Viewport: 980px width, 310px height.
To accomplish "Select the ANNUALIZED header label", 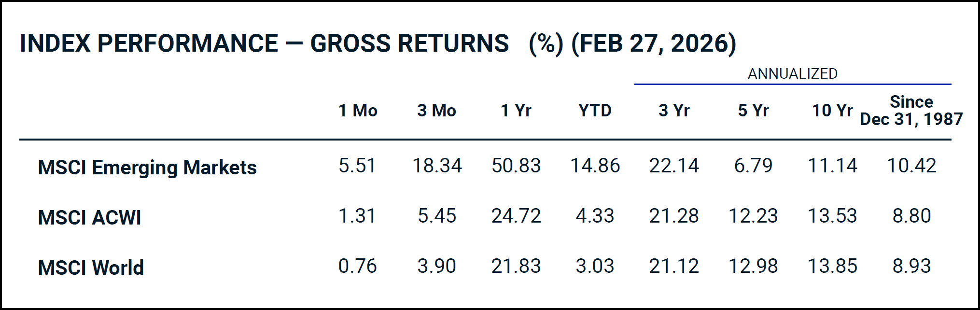I will tap(792, 74).
